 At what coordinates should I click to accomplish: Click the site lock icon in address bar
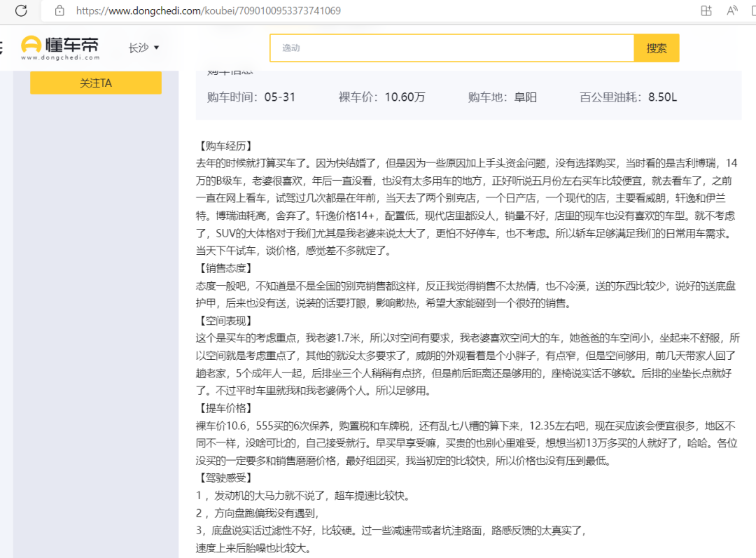pos(59,11)
